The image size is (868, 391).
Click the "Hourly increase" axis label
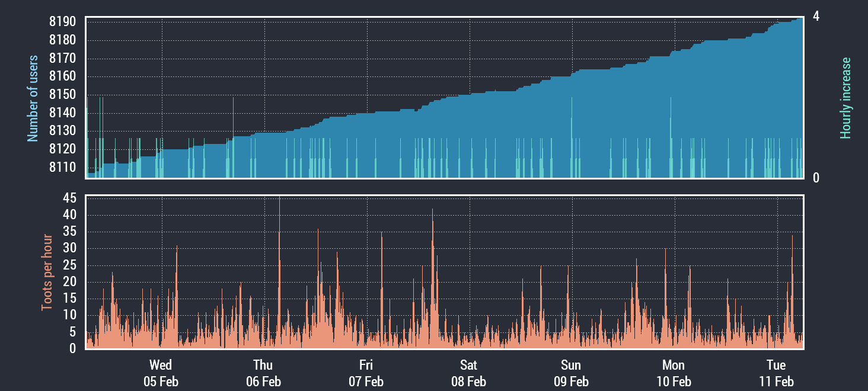click(x=845, y=98)
